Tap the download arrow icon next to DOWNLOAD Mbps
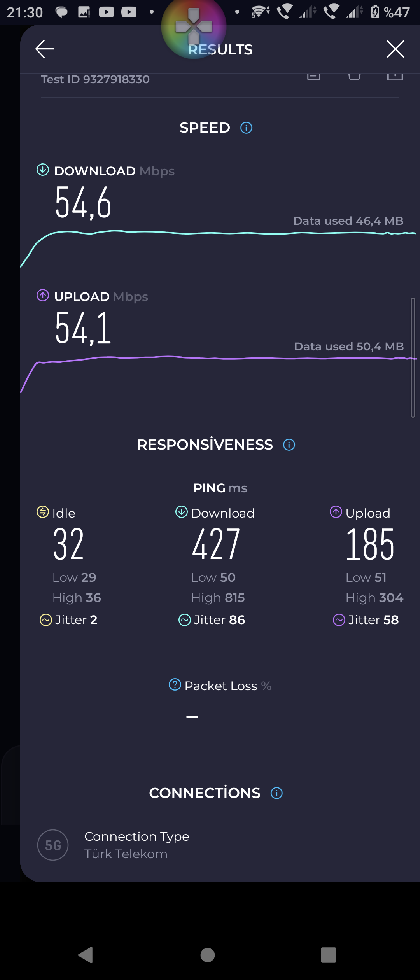The height and width of the screenshot is (980, 420). point(43,170)
